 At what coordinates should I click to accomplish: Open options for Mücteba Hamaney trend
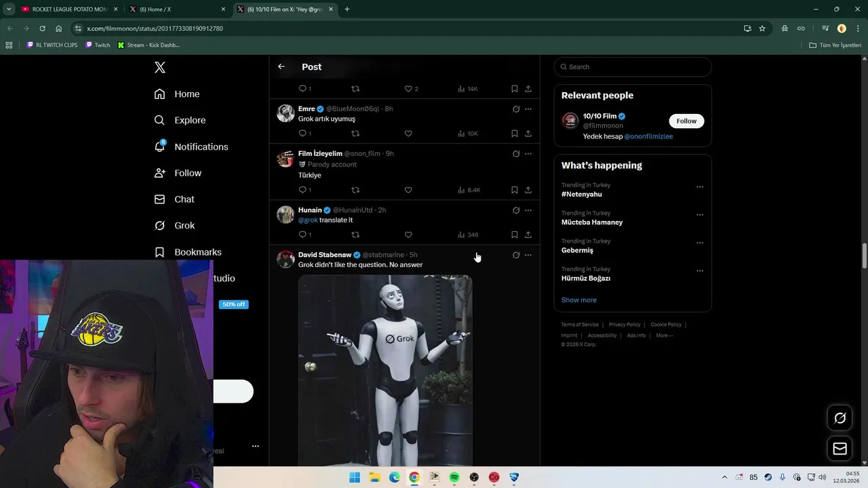point(700,215)
